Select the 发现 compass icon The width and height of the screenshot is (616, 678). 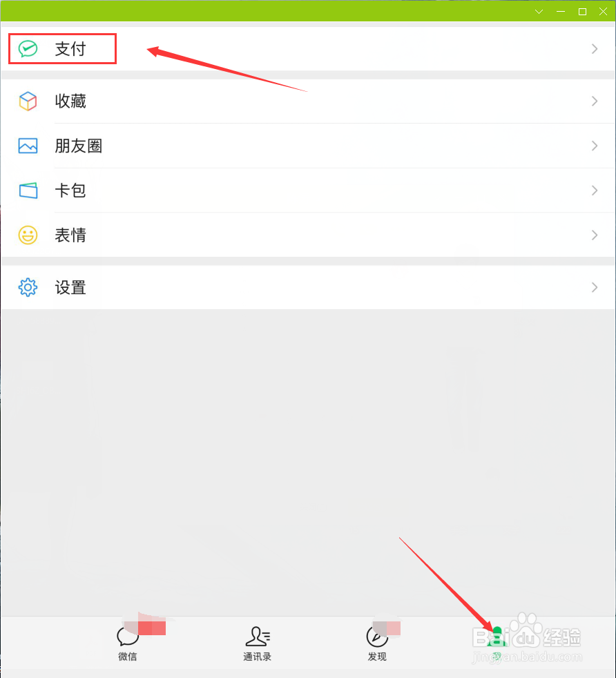(x=377, y=636)
